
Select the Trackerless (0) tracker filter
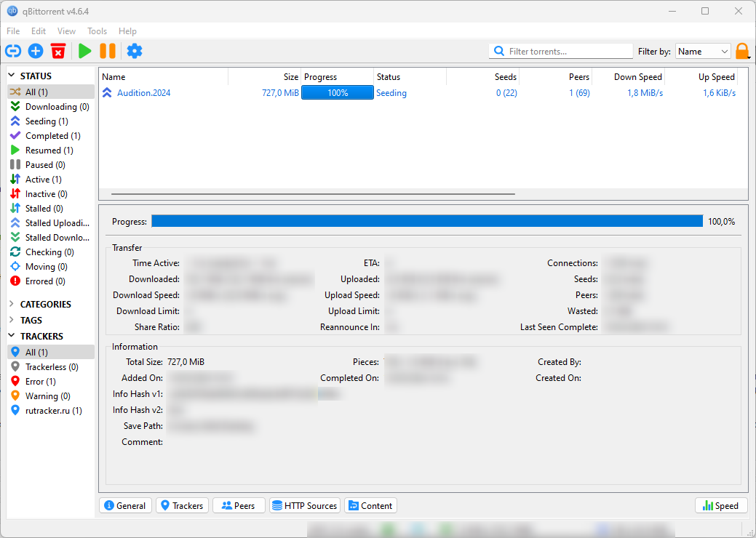(51, 367)
